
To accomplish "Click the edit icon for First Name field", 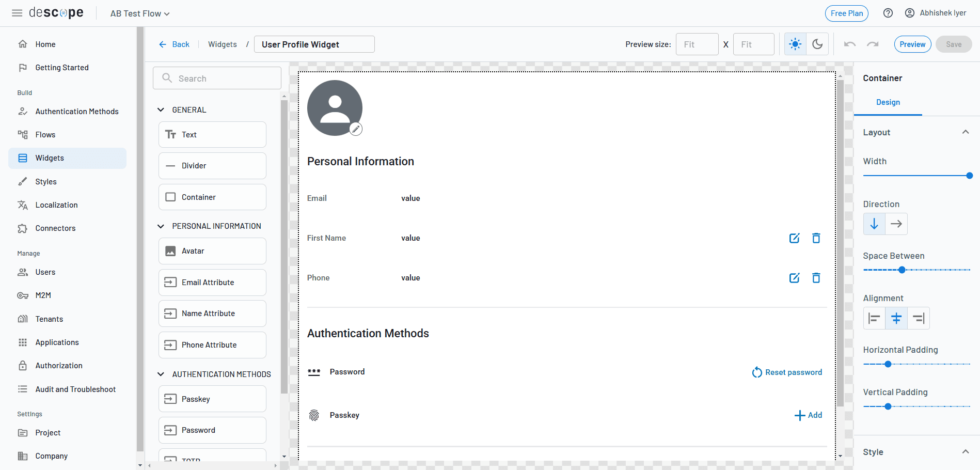I will [x=794, y=238].
